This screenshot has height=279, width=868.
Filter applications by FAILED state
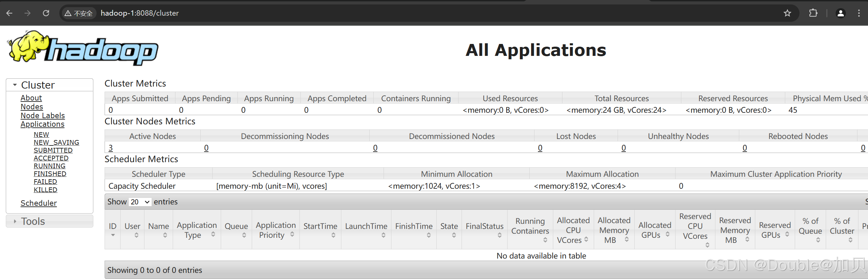[45, 182]
